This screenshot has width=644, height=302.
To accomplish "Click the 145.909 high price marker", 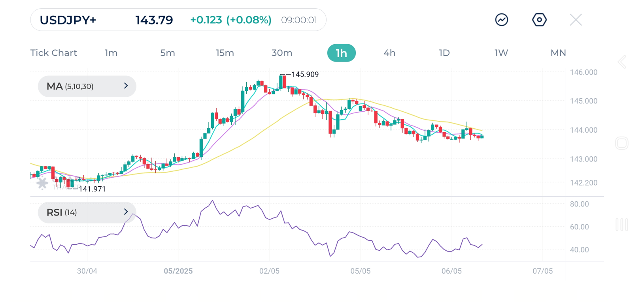I will (x=304, y=75).
